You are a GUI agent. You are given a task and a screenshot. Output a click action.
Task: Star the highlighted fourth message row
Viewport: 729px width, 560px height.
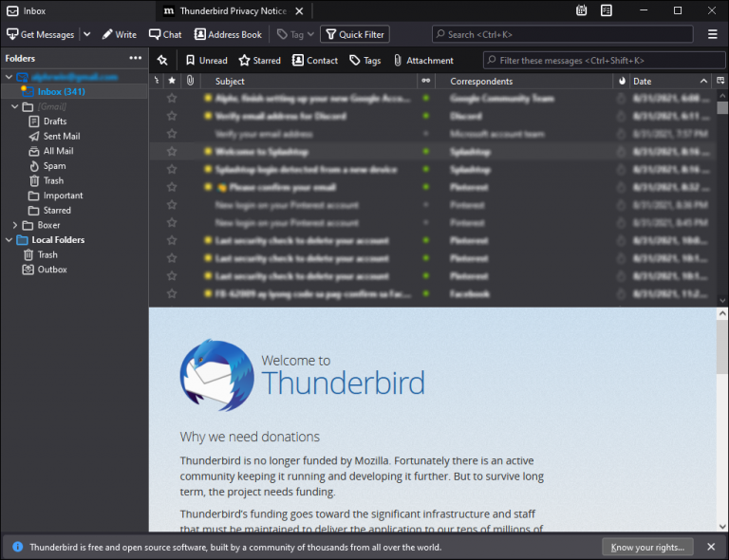(x=172, y=152)
